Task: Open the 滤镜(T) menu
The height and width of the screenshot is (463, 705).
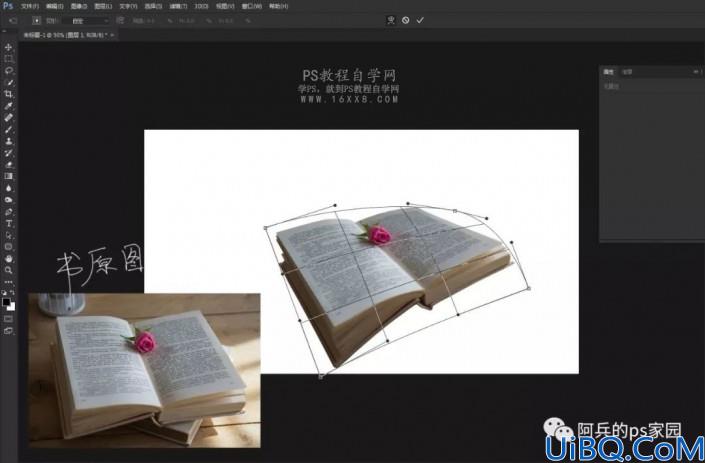Action: [178, 6]
